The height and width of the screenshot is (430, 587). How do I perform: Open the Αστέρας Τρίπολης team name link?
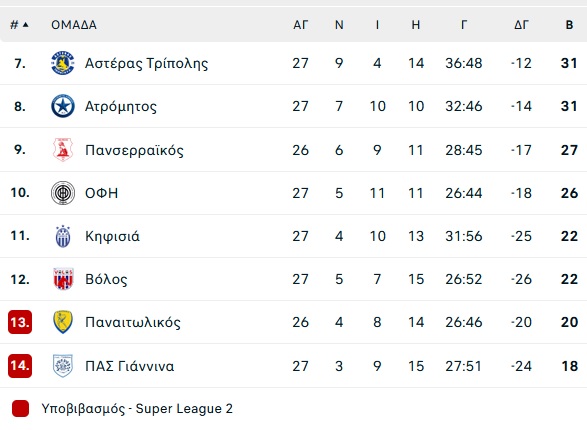click(146, 63)
